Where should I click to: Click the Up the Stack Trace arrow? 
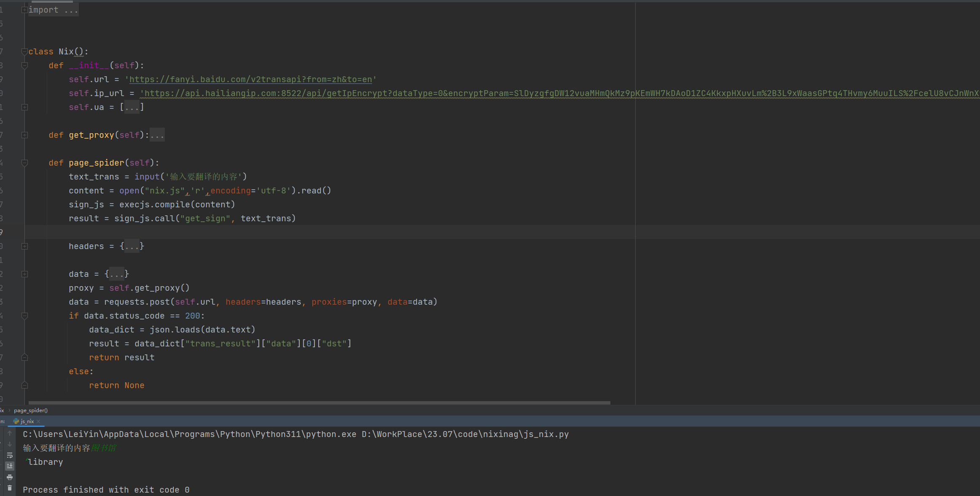10,433
